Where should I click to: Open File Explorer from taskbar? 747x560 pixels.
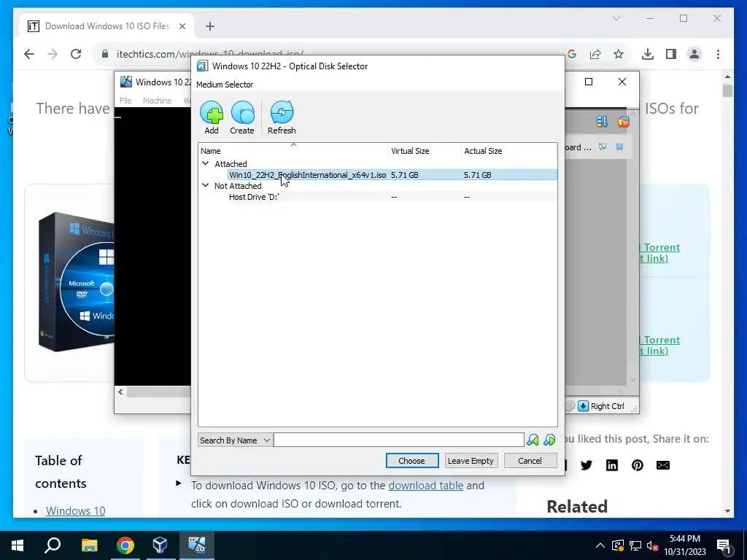89,545
